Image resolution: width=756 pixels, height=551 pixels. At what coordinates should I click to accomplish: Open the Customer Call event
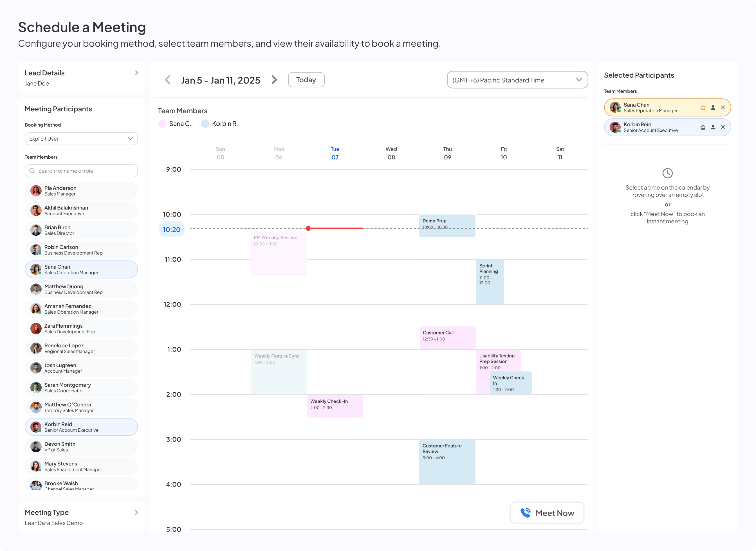point(447,338)
